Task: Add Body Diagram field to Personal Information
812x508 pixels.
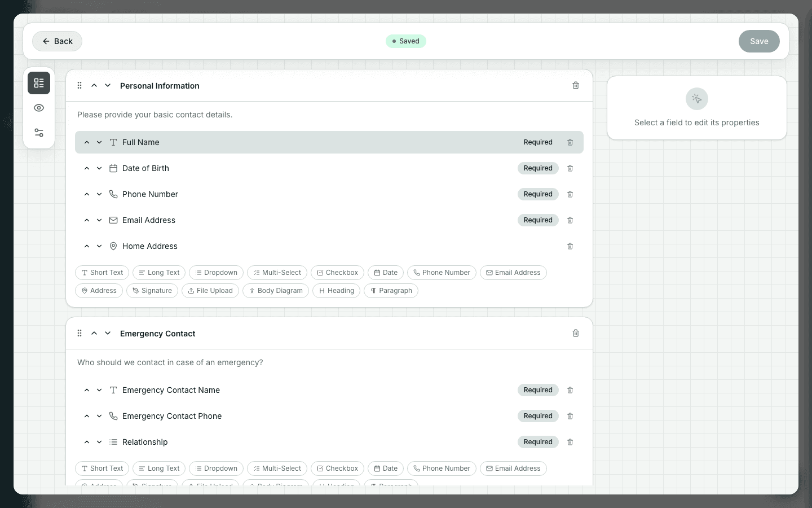Action: [276, 291]
